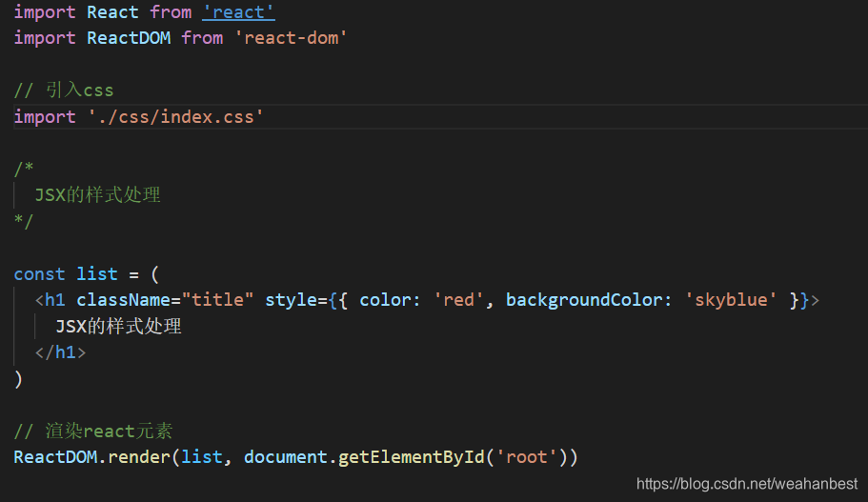Click the opening h1 tag name
Viewport: 868px width, 502px height.
55,300
